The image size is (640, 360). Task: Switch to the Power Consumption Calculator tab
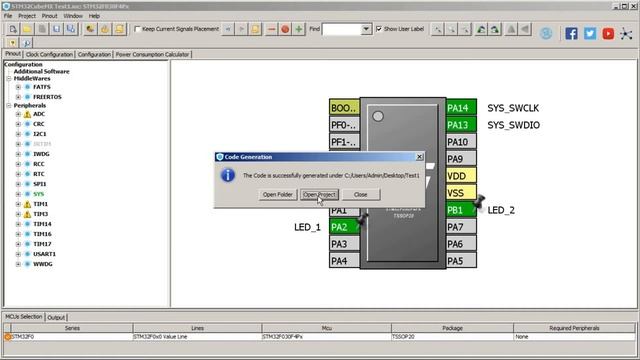(152, 54)
